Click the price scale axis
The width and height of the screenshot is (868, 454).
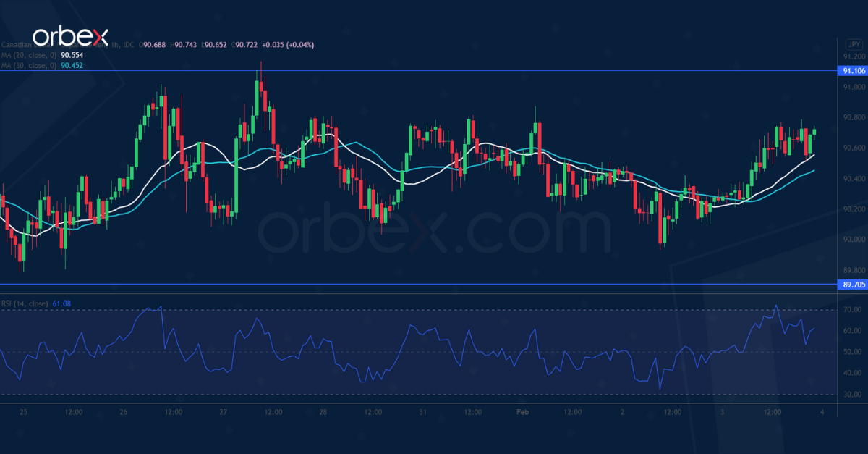click(x=851, y=181)
